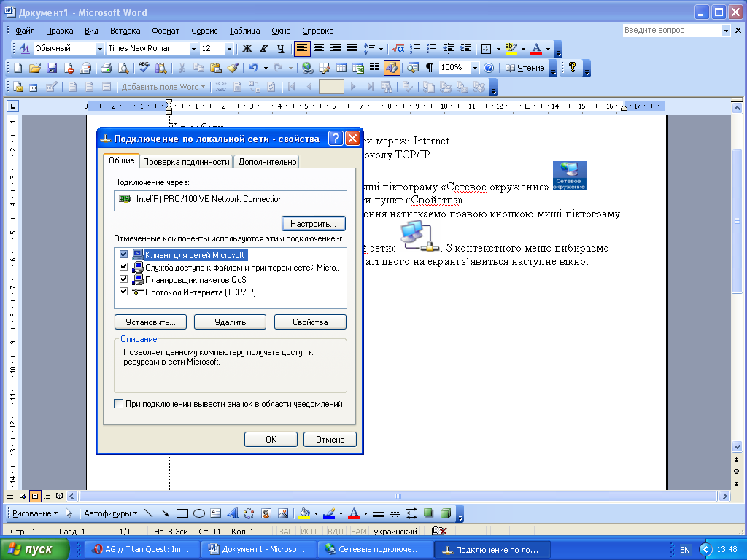Undo last action arrow icon

point(253,68)
